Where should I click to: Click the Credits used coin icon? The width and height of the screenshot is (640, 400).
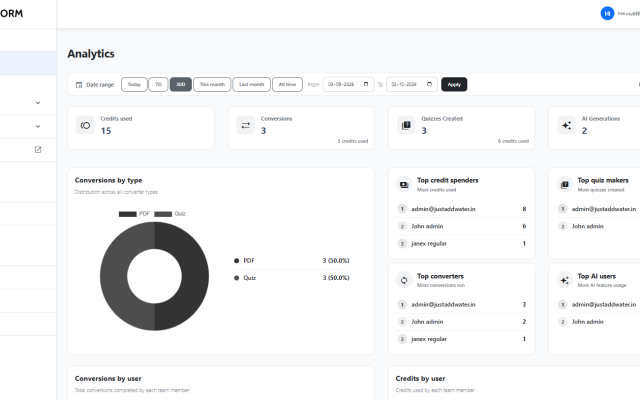(x=85, y=125)
